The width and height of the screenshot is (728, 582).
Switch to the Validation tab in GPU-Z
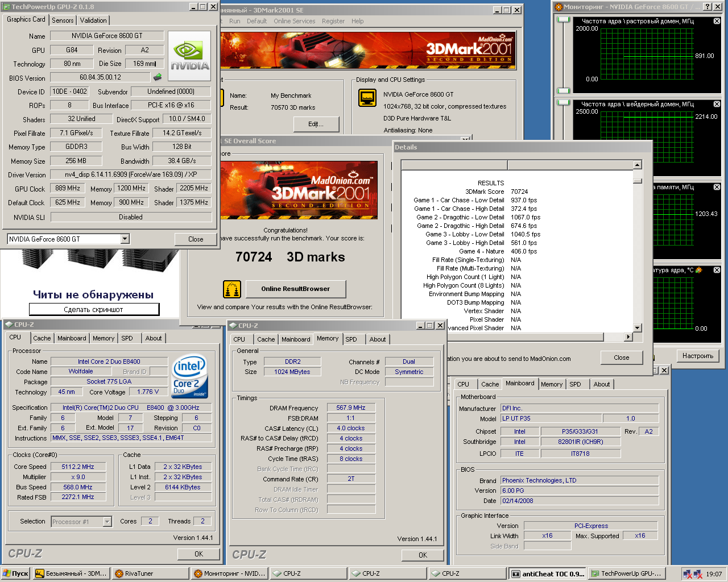coord(93,20)
